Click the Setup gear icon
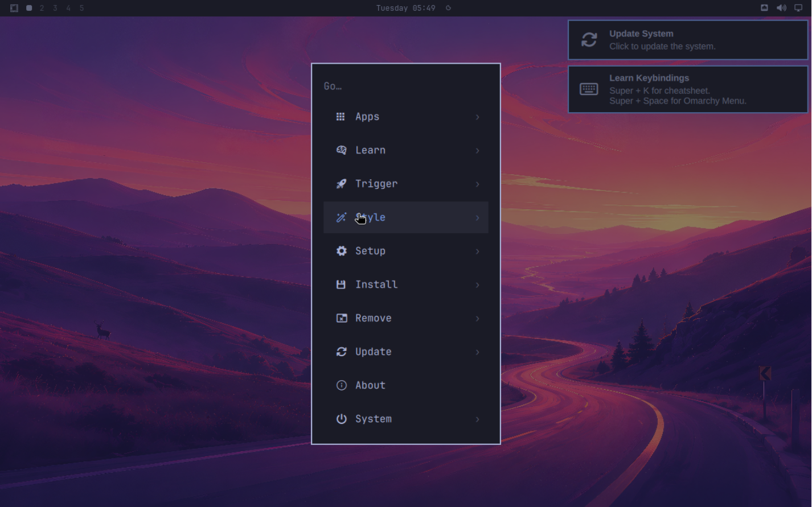This screenshot has width=812, height=507. [x=341, y=251]
